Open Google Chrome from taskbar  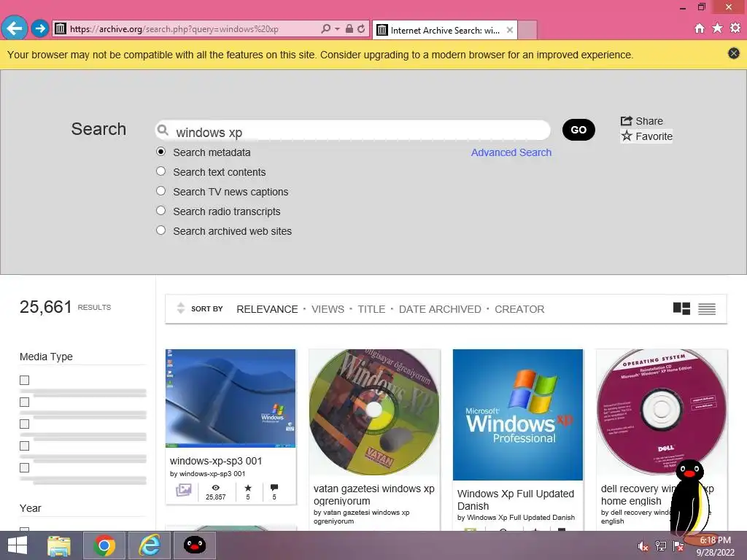104,545
